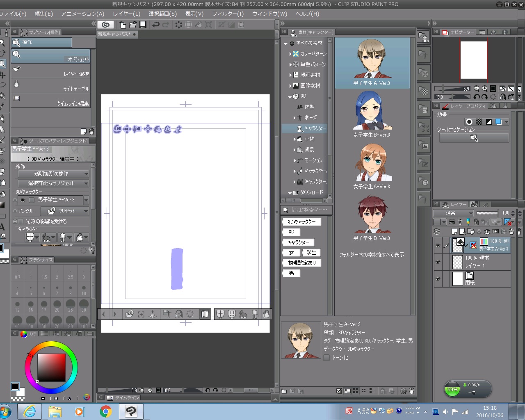Click the undo arrow in top toolbar

[x=155, y=25]
